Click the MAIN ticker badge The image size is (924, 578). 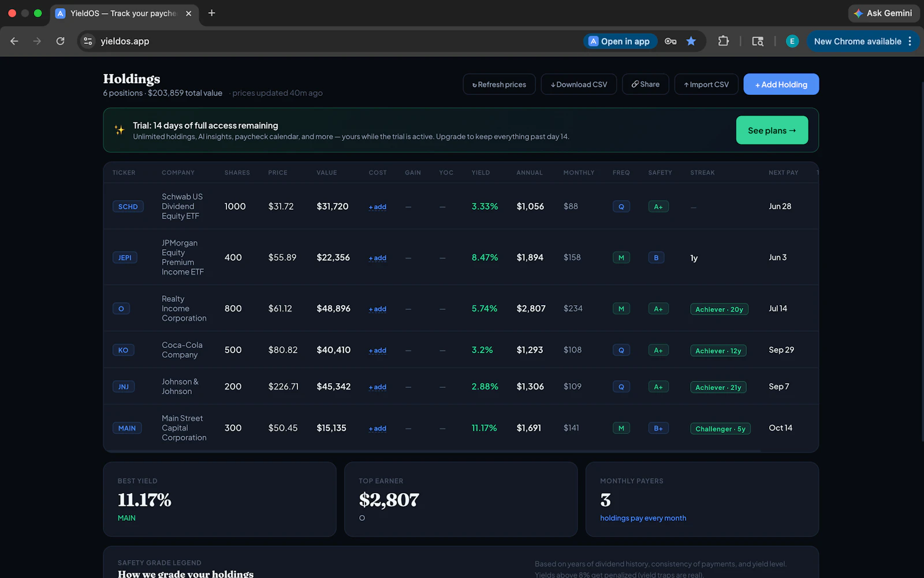tap(127, 428)
